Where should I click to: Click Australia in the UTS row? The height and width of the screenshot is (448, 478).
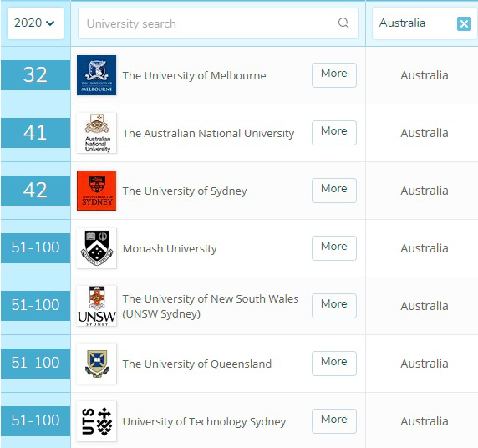tap(425, 421)
